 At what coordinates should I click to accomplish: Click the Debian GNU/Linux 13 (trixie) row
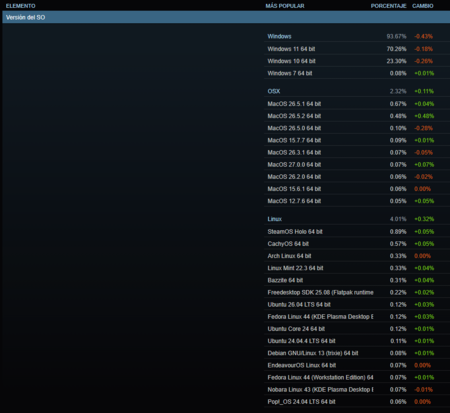coord(357,353)
